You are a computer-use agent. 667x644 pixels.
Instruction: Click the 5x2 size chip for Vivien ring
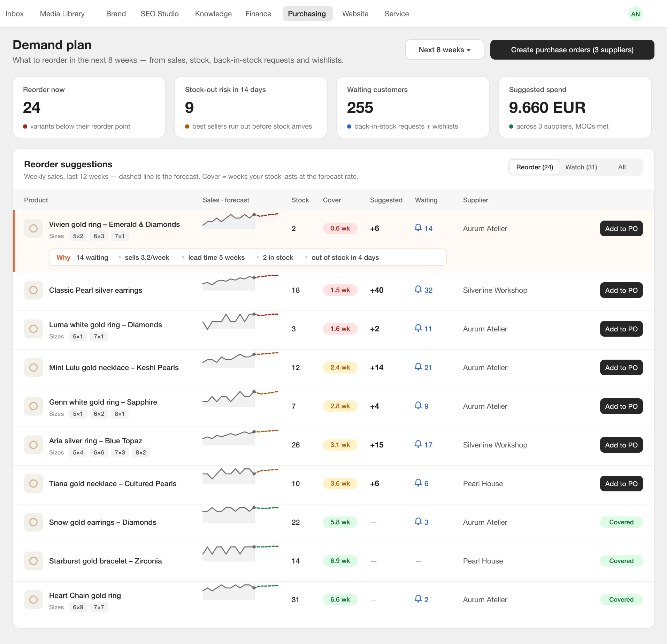78,236
